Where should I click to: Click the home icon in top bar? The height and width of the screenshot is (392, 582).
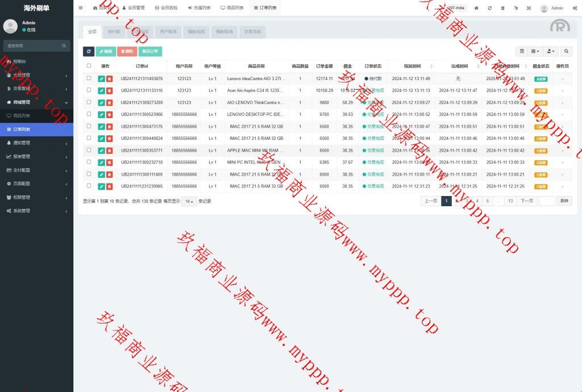pos(476,8)
